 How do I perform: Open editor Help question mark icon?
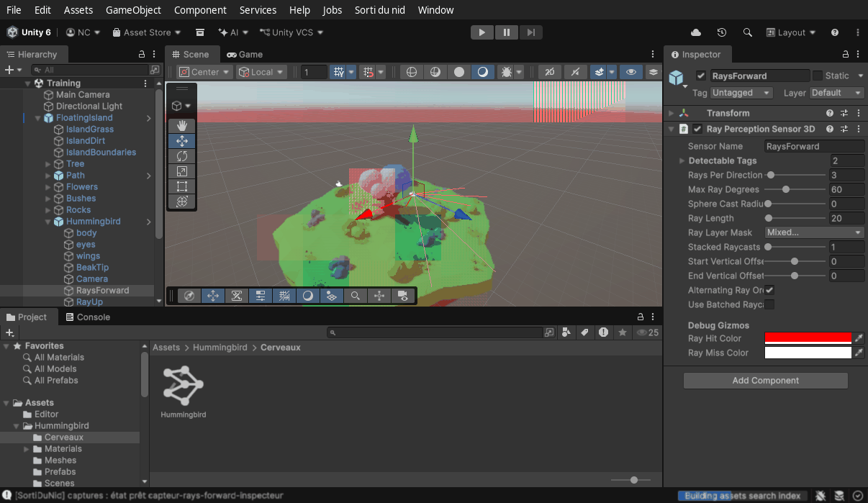835,32
